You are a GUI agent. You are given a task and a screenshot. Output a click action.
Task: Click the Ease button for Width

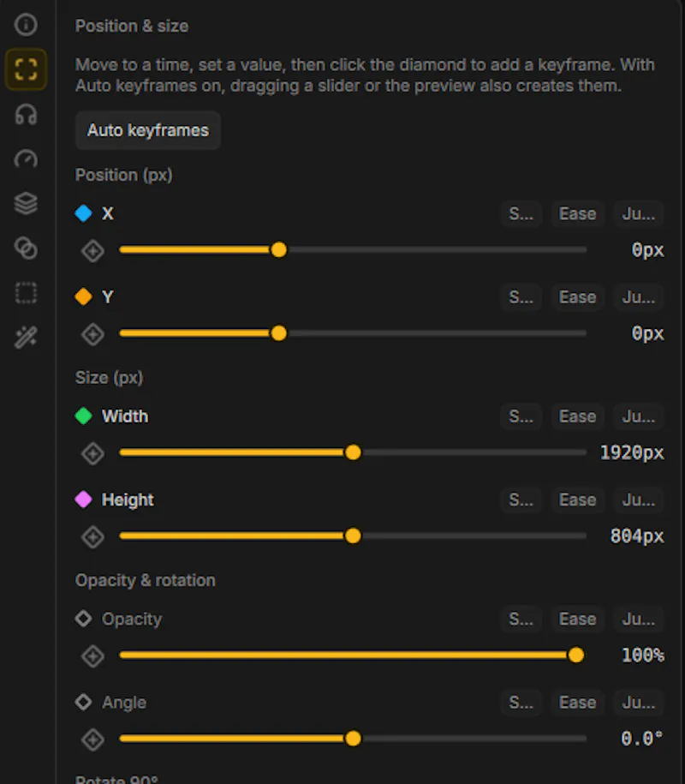578,416
